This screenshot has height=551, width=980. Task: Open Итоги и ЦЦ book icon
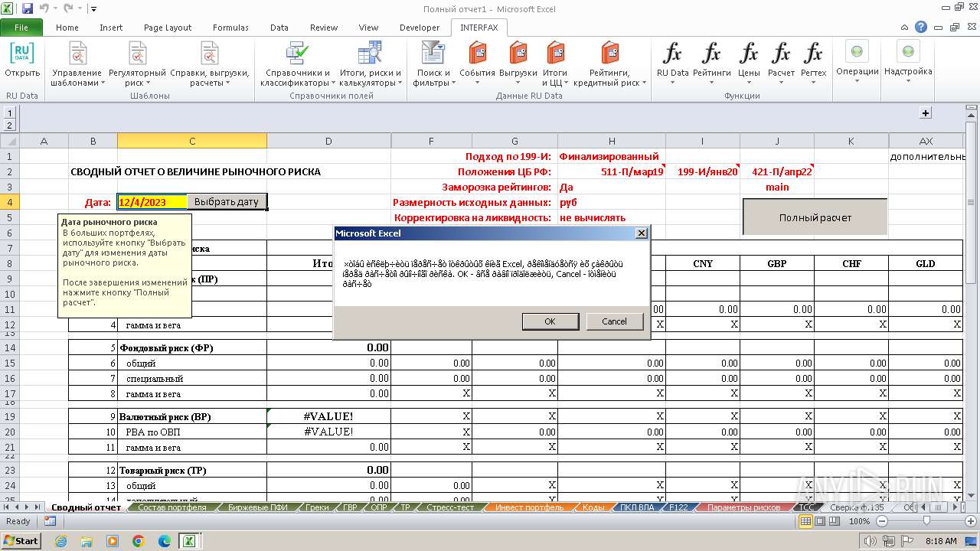[x=555, y=54]
